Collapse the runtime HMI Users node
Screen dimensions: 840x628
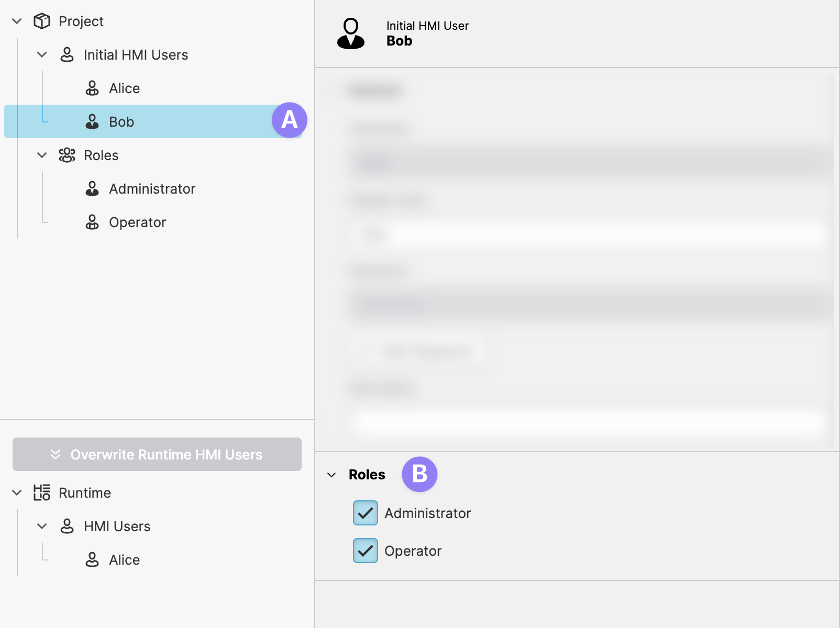[42, 526]
